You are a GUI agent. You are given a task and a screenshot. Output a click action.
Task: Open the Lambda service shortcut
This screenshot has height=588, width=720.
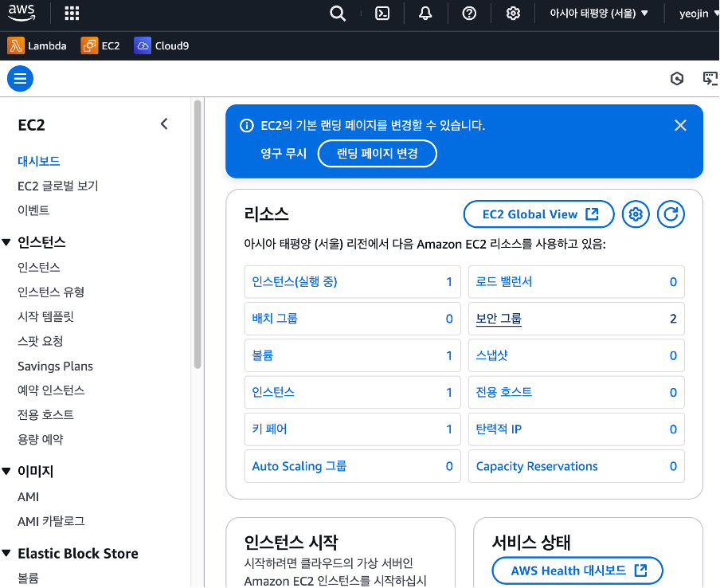[37, 46]
